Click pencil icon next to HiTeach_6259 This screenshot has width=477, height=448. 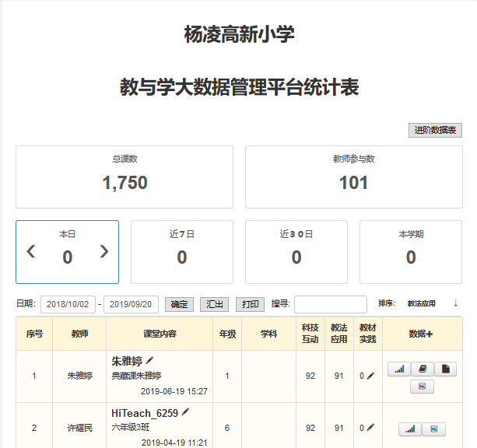point(185,412)
